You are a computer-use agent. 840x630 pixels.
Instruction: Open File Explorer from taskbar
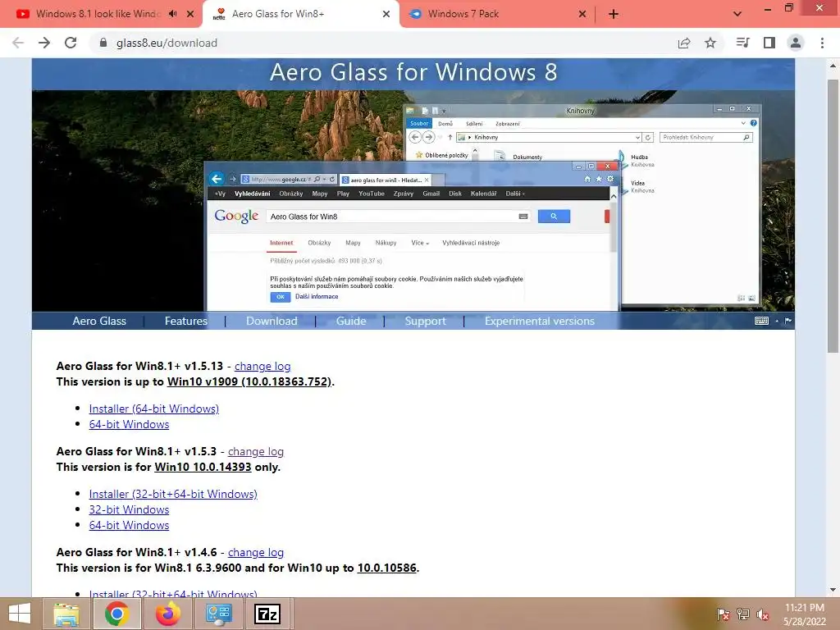[x=66, y=614]
